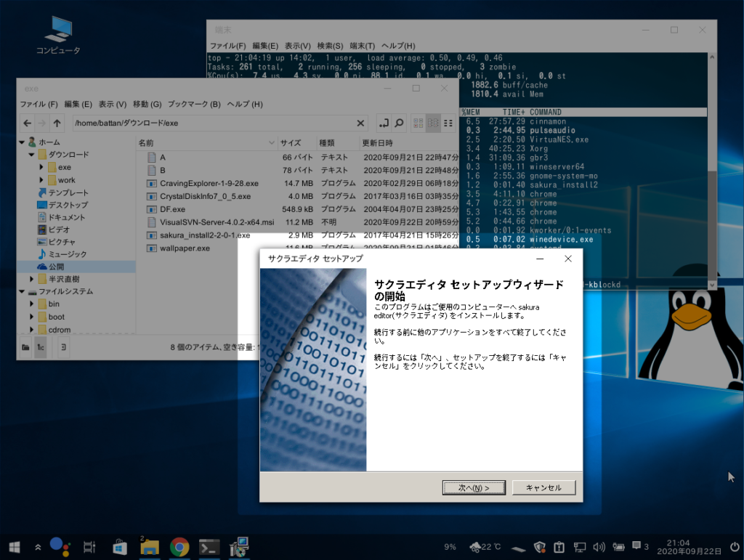Screen dimensions: 744x560
Task: Collapse the ファイルシステム tree node
Action: pos(22,291)
